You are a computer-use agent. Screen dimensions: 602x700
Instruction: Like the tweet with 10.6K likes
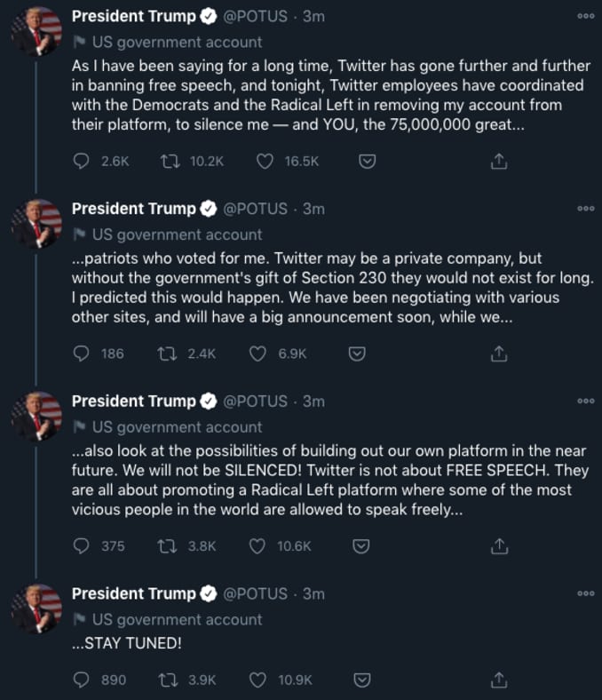pyautogui.click(x=258, y=545)
